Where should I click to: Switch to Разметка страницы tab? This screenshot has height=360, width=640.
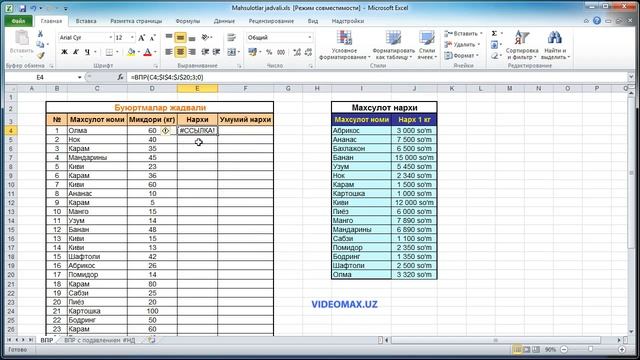[136, 21]
